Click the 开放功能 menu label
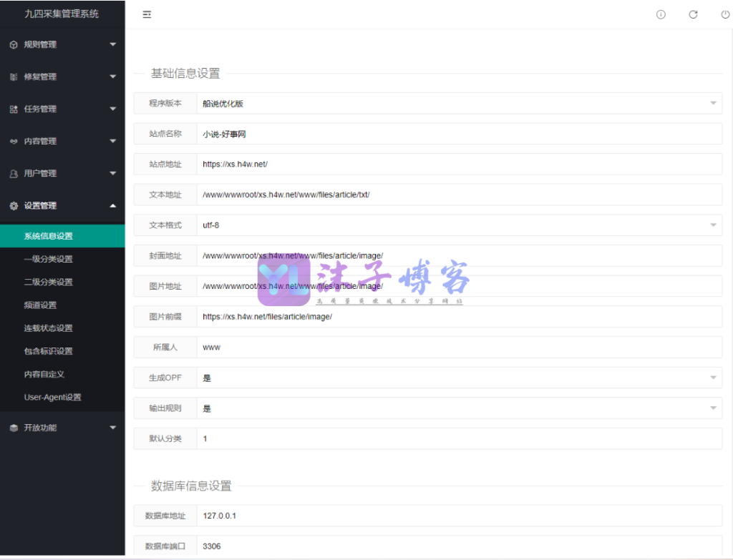Screen dimensions: 733x560 [40, 428]
